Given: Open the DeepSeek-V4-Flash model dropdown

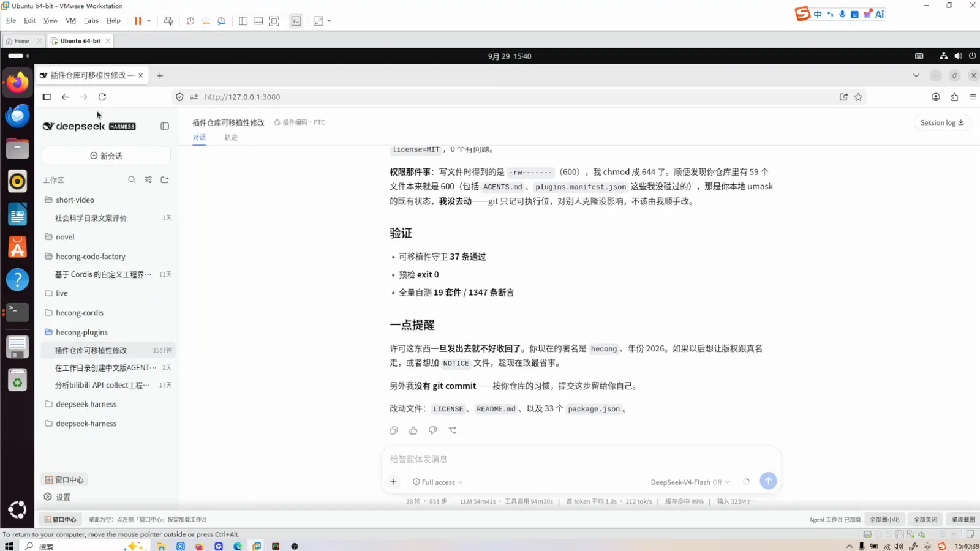Looking at the screenshot, I should [690, 482].
